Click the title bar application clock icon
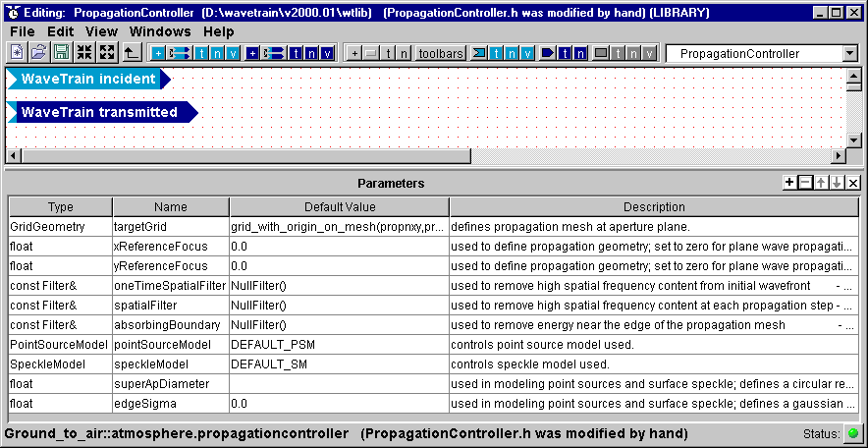 point(15,12)
